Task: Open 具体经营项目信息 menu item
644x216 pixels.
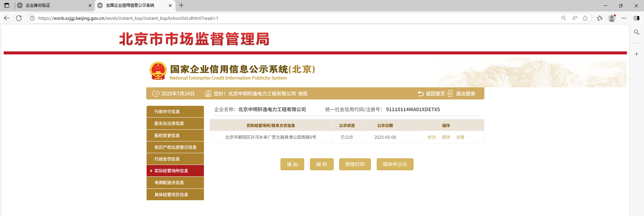Action: point(175,195)
